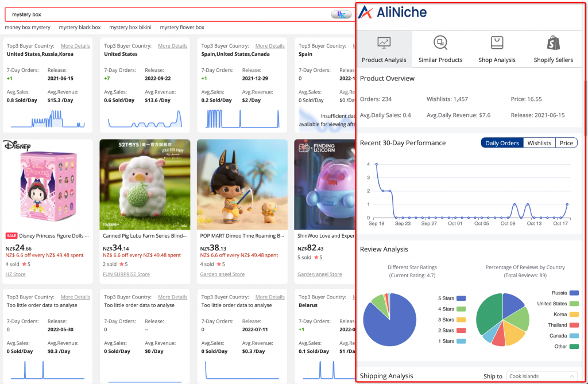588x384 pixels.
Task: Show the Price chart view
Action: (x=566, y=143)
